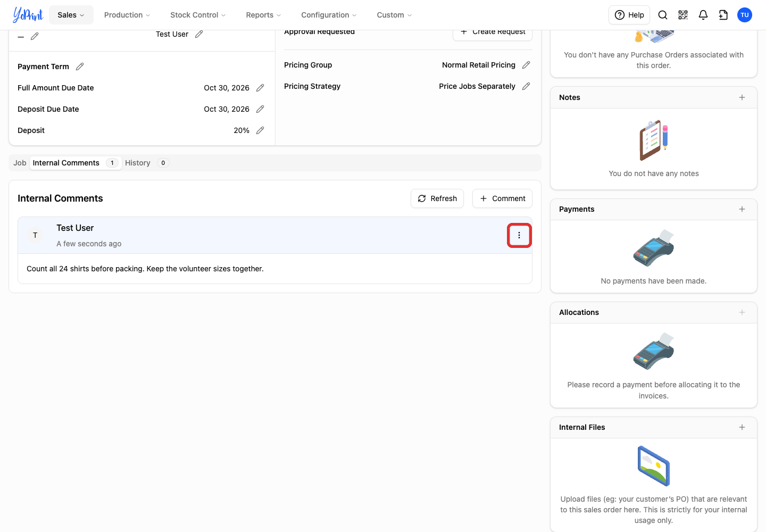Expand the Stock Control menu
Viewport: 766px width, 532px height.
pos(198,15)
